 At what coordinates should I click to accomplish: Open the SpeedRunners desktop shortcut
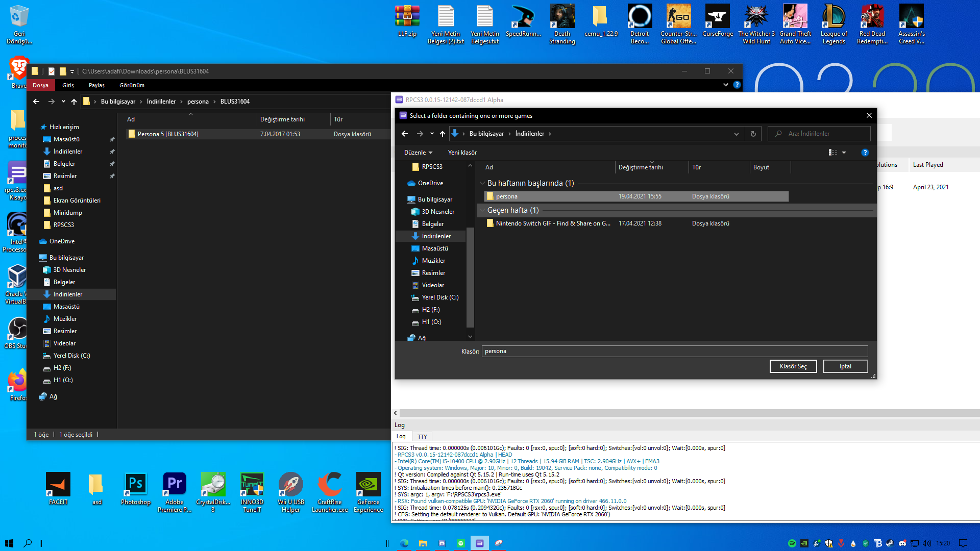coord(523,21)
